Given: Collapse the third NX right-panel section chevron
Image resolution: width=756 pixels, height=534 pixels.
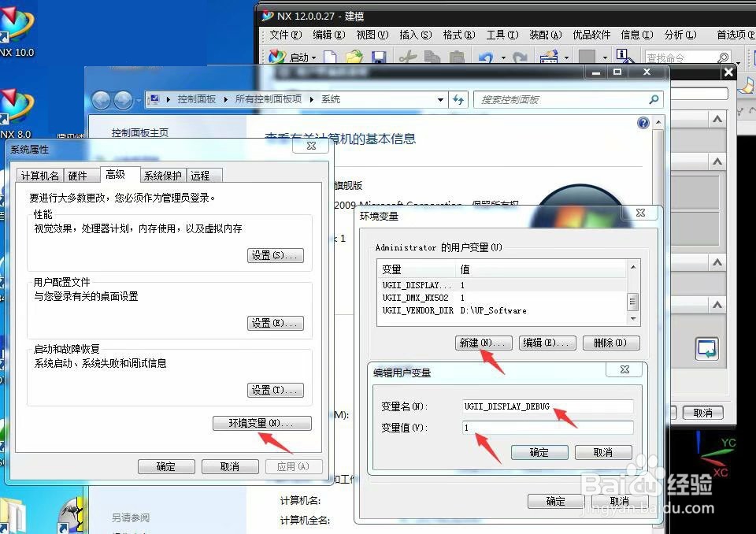Looking at the screenshot, I should (717, 262).
